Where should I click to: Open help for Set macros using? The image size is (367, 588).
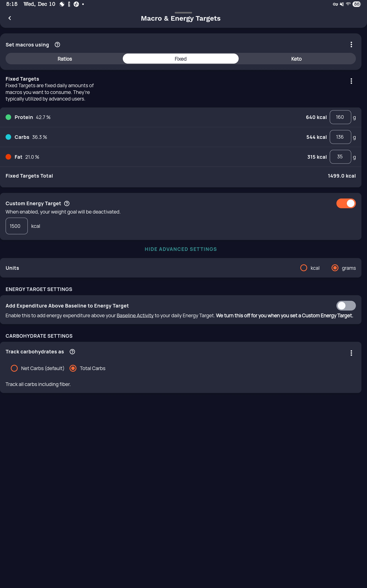(x=57, y=45)
